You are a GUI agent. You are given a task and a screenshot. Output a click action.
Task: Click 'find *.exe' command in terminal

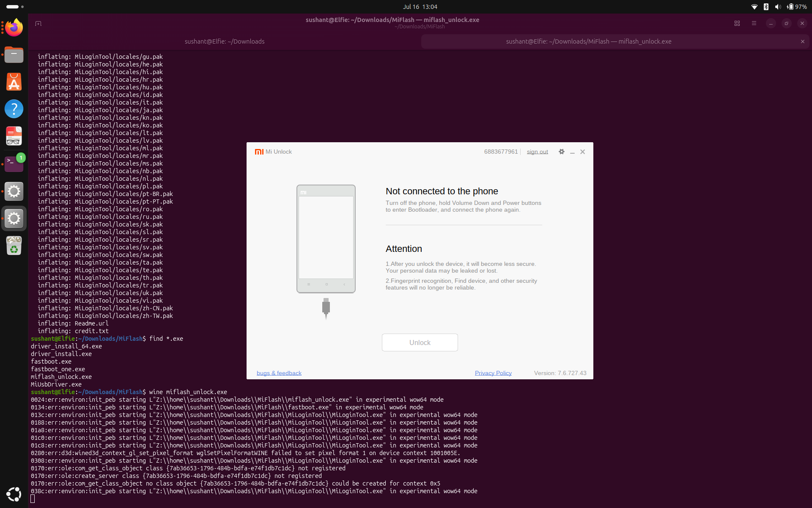166,339
